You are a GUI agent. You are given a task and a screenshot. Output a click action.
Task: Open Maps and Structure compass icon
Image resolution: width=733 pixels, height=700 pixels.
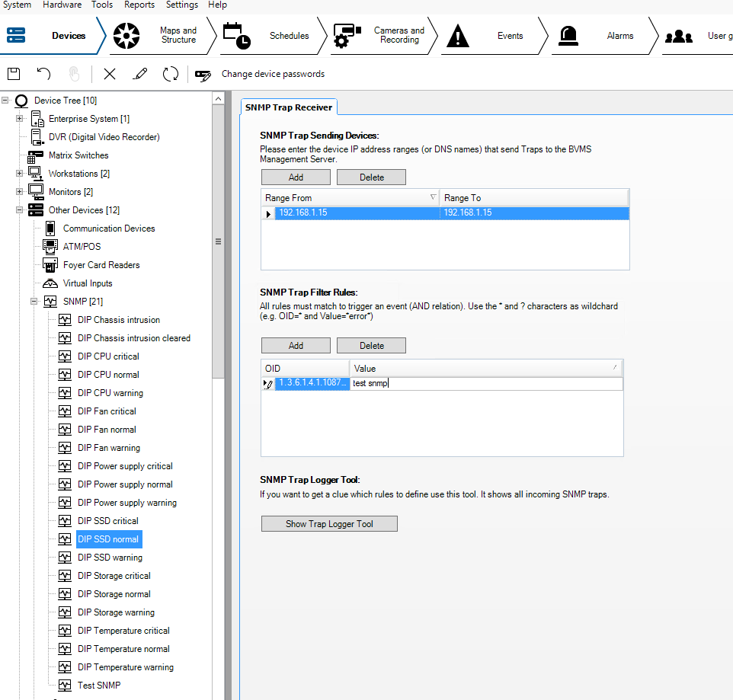click(x=126, y=36)
